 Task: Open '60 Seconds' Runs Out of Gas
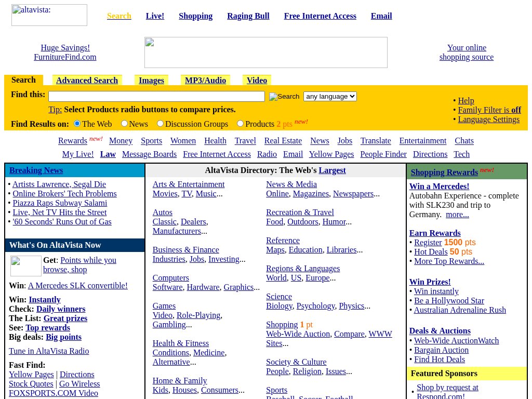click(x=62, y=222)
